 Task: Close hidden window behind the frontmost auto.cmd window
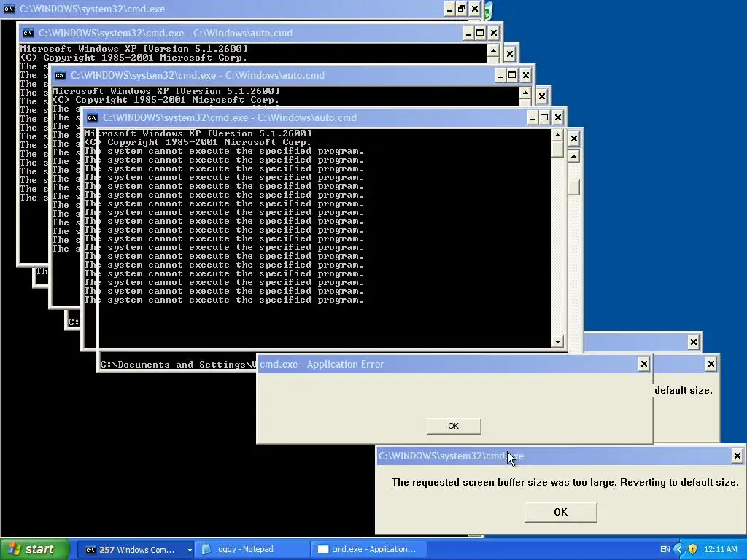tap(573, 139)
